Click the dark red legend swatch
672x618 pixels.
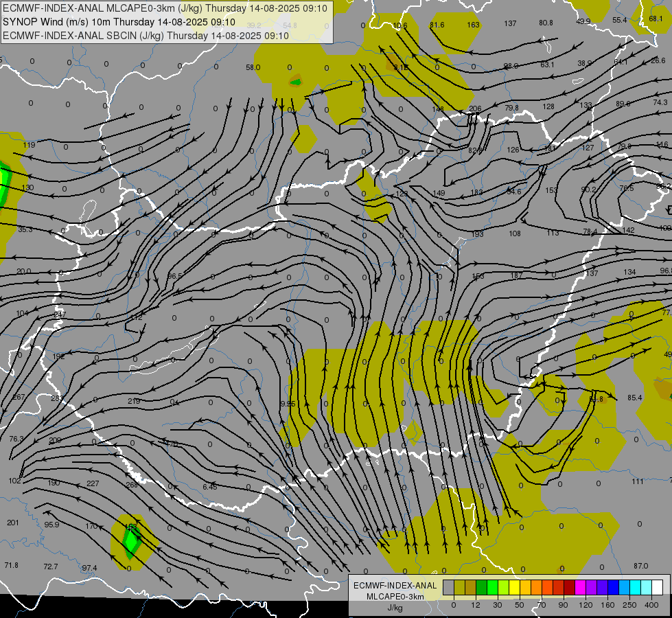pyautogui.click(x=569, y=588)
